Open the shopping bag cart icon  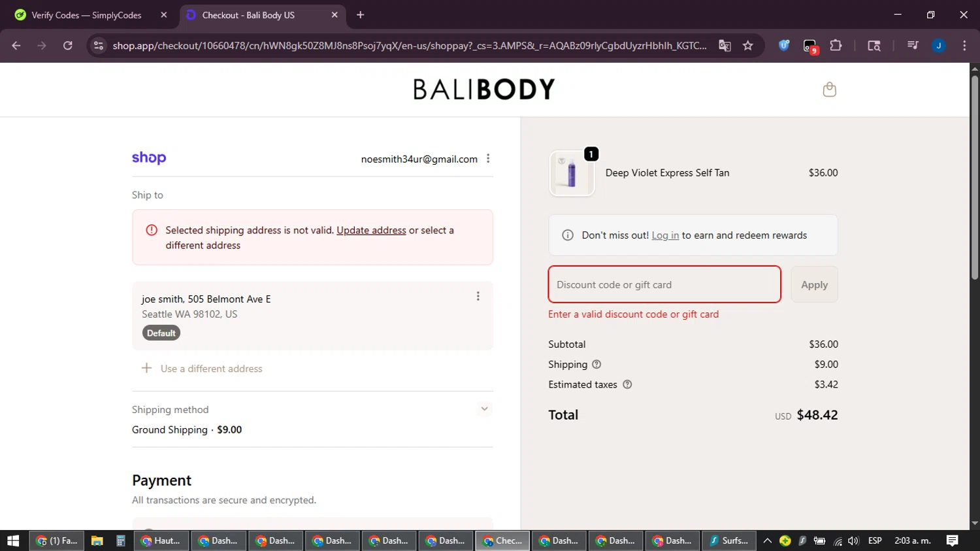click(x=829, y=90)
